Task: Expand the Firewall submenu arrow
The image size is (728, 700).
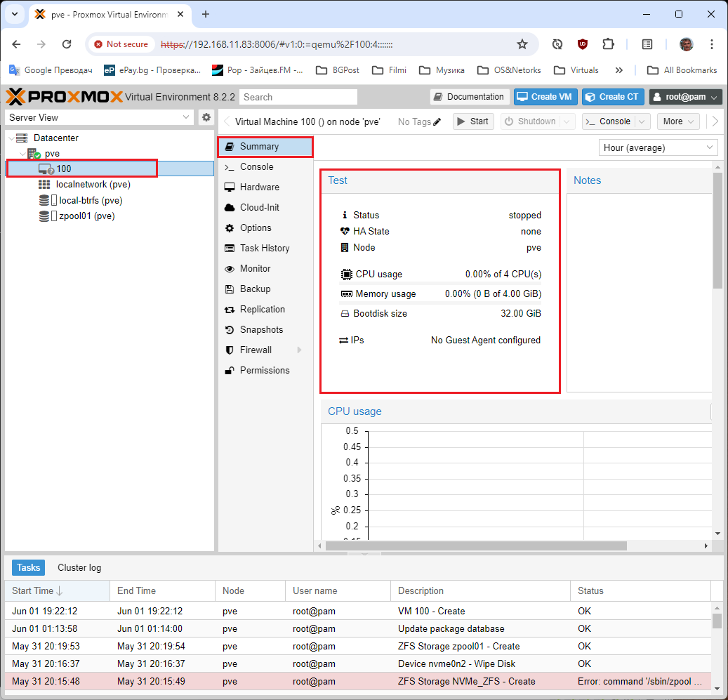Action: coord(300,350)
